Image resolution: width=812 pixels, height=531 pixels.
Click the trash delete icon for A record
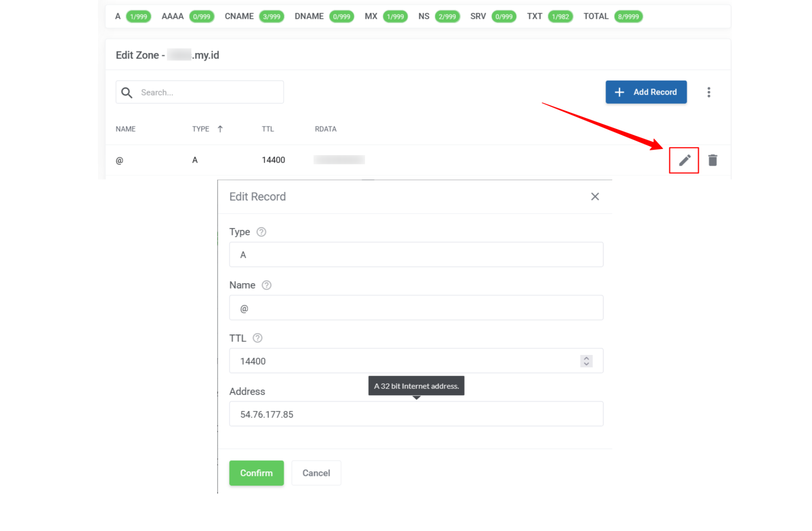pyautogui.click(x=713, y=160)
